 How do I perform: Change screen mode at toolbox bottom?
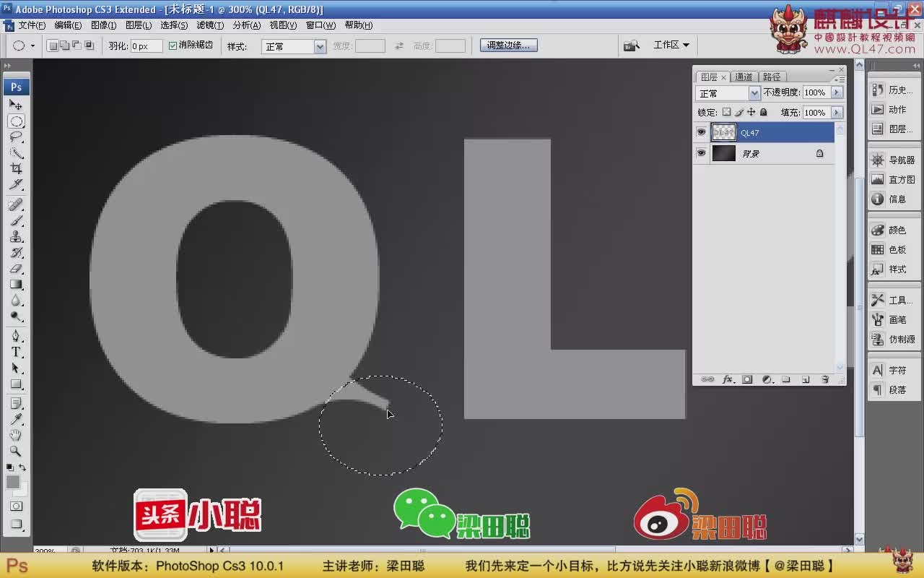[x=16, y=525]
